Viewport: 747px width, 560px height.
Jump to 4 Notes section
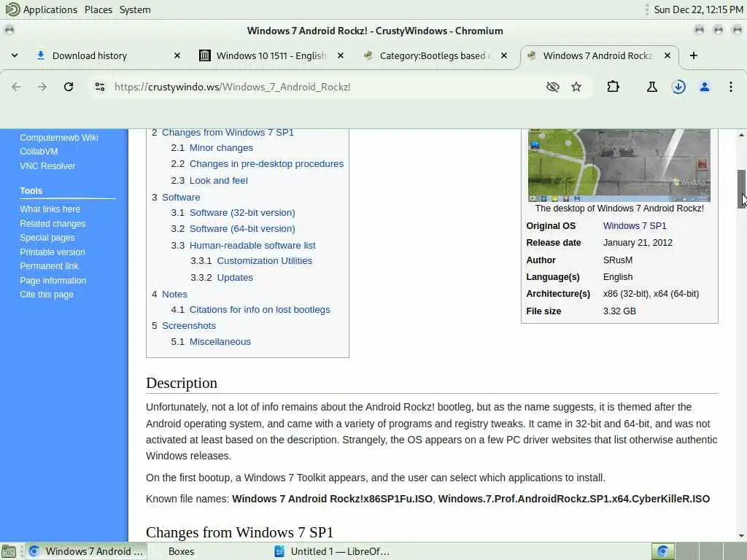click(174, 295)
